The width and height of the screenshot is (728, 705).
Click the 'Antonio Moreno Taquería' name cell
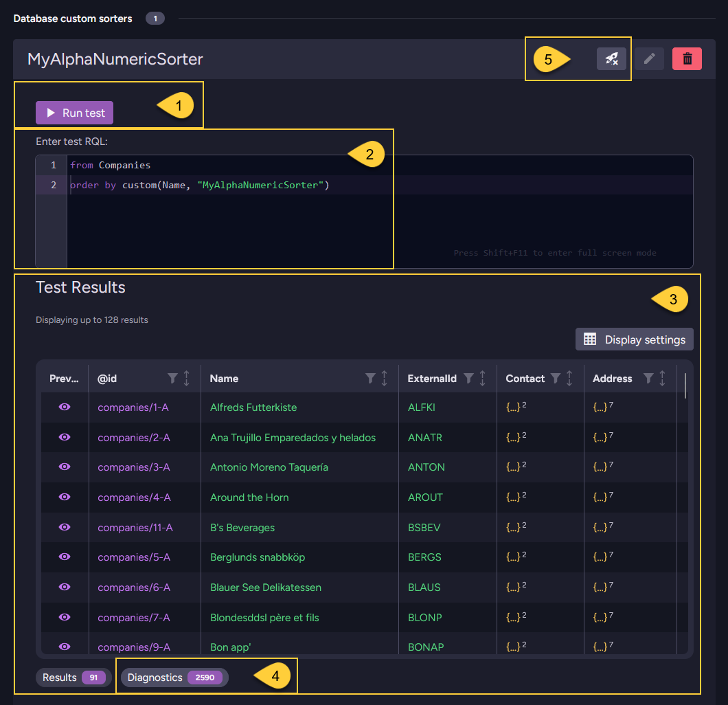pyautogui.click(x=269, y=467)
